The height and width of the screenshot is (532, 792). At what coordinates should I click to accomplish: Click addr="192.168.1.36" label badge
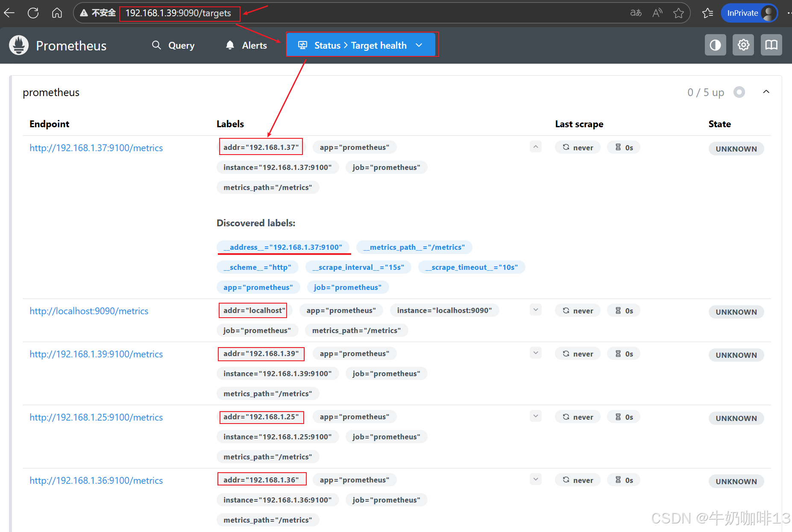pos(261,480)
